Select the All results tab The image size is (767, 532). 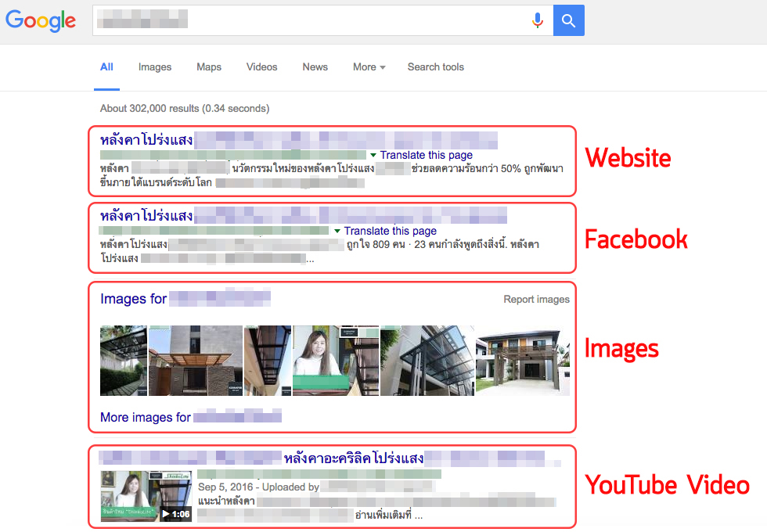[x=106, y=67]
